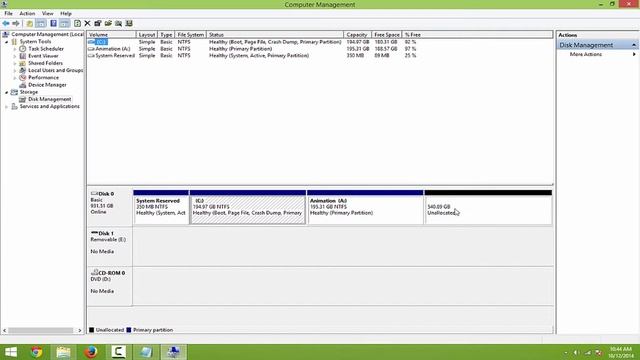Click the last toolbar icon after Explore
This screenshot has height=360, width=640.
click(129, 24)
